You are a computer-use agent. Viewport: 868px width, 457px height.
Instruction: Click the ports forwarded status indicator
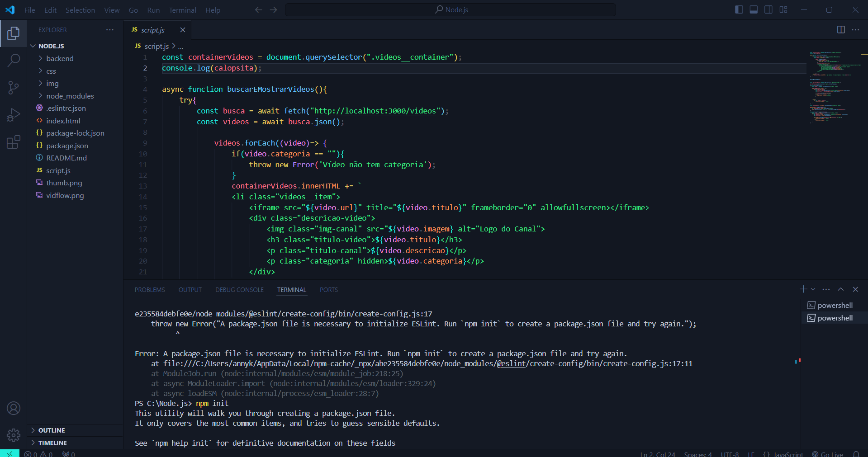click(69, 454)
